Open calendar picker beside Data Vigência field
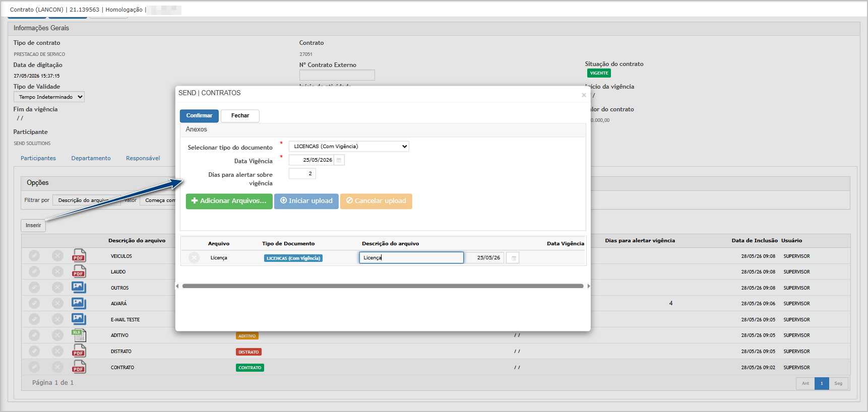Screen dimensions: 868x412 click(339, 160)
